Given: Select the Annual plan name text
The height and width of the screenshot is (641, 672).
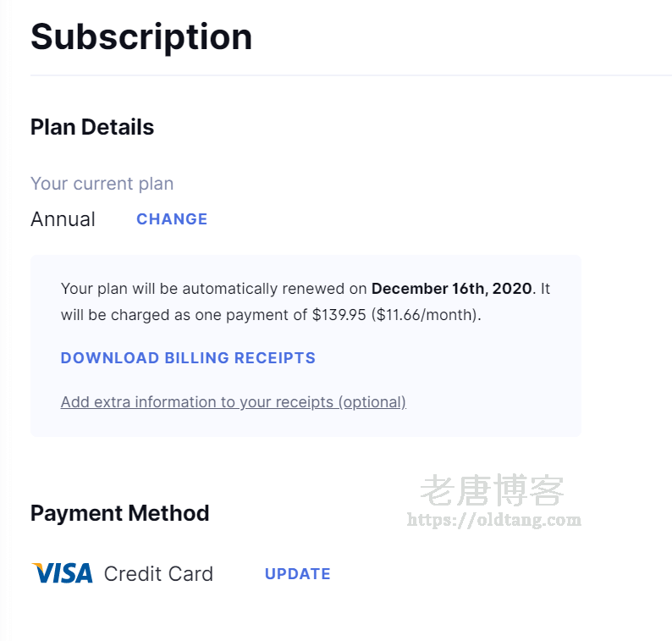Looking at the screenshot, I should (63, 219).
